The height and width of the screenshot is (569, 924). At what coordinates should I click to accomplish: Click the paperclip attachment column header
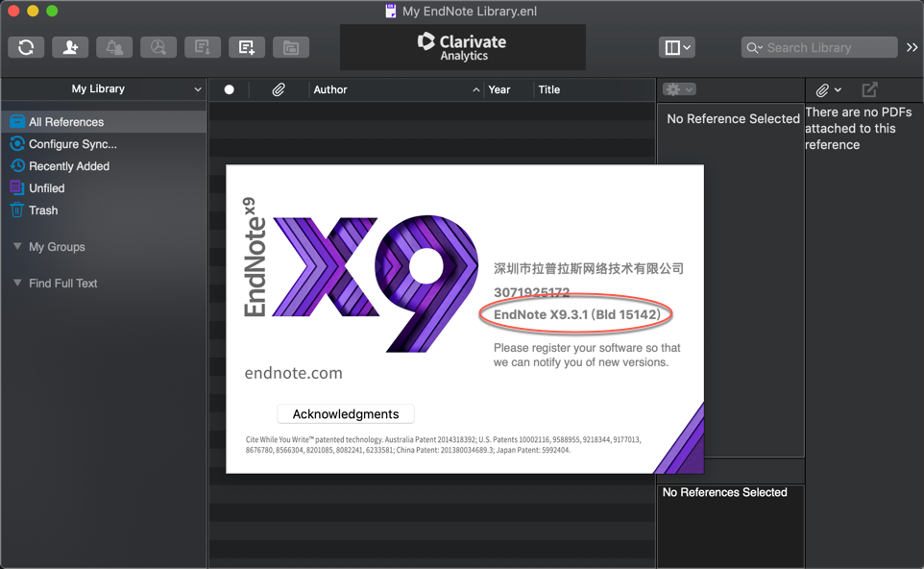click(x=278, y=89)
